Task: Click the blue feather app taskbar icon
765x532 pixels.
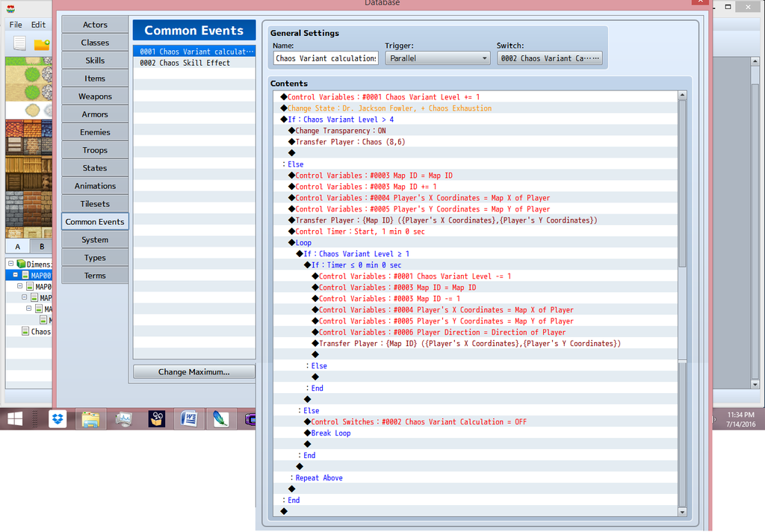Action: click(x=220, y=419)
